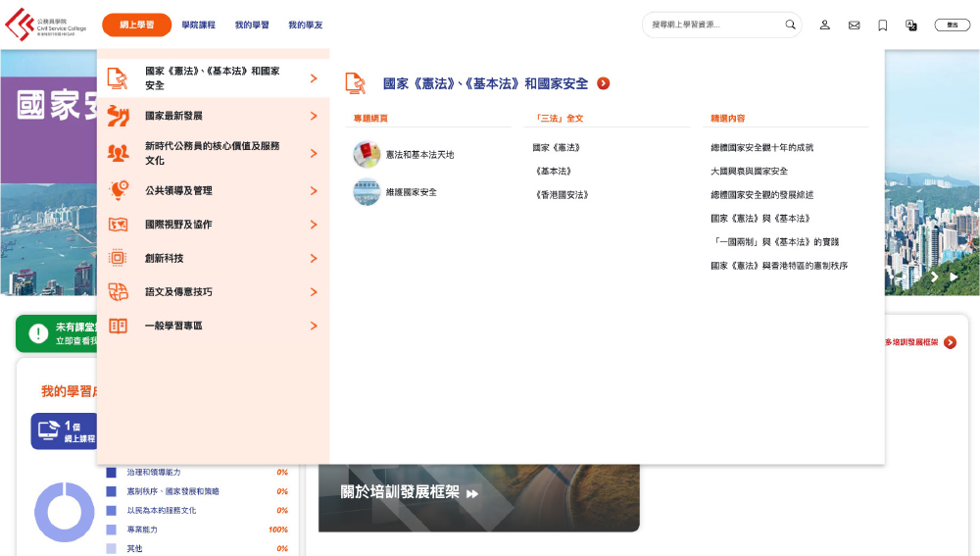
Task: Click the Civil Service College logo
Action: pos(45,25)
